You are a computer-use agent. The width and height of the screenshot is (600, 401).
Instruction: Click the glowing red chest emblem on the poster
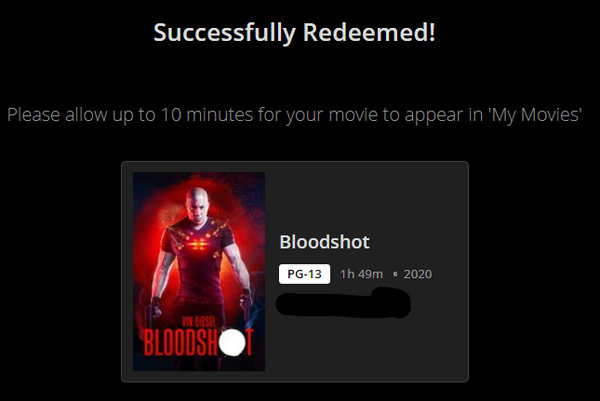[x=198, y=243]
